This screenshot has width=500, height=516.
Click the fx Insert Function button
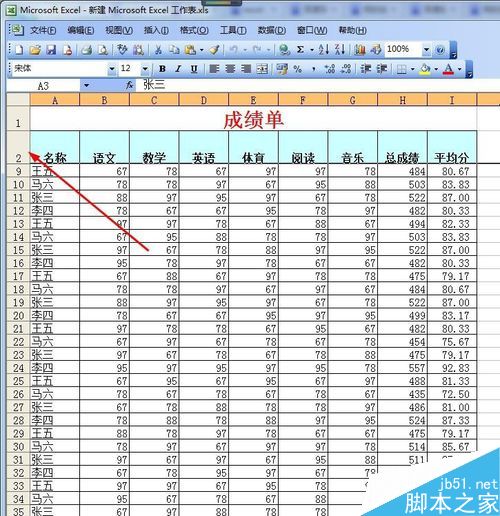130,86
